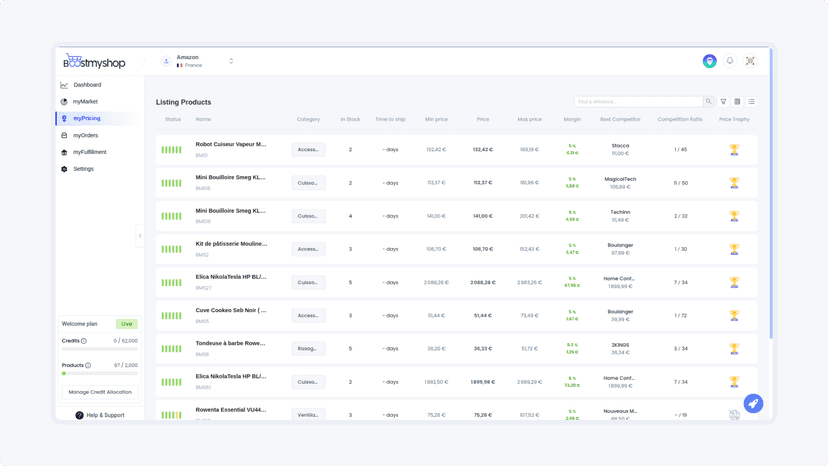Click Access.. category tag of Robot Cuiseur

(x=308, y=150)
